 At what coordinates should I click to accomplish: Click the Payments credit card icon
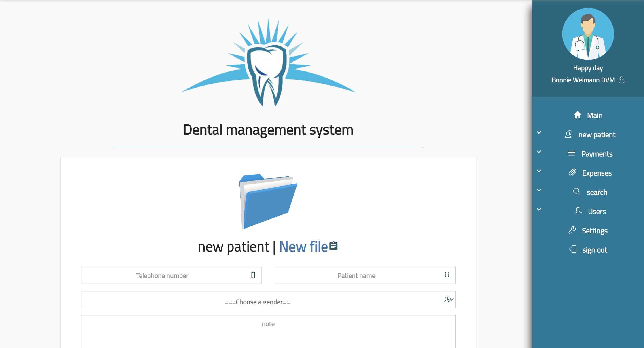(x=572, y=153)
